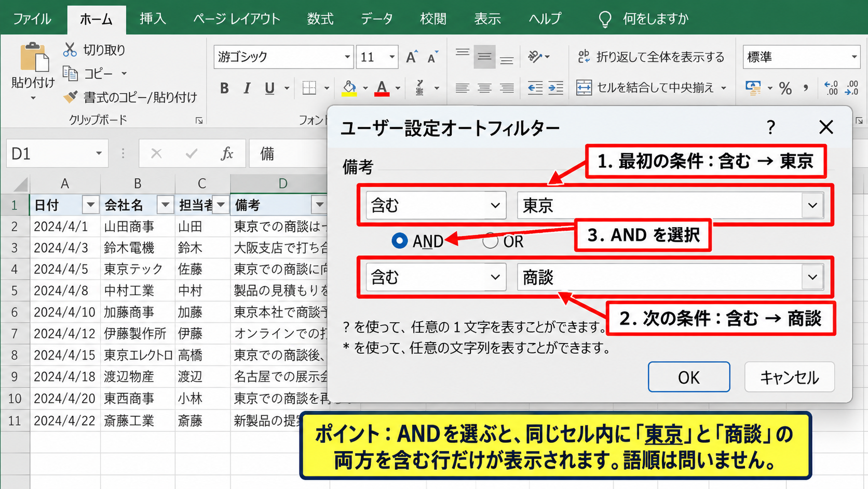The height and width of the screenshot is (489, 868).
Task: Select the AND radio button
Action: click(x=399, y=241)
